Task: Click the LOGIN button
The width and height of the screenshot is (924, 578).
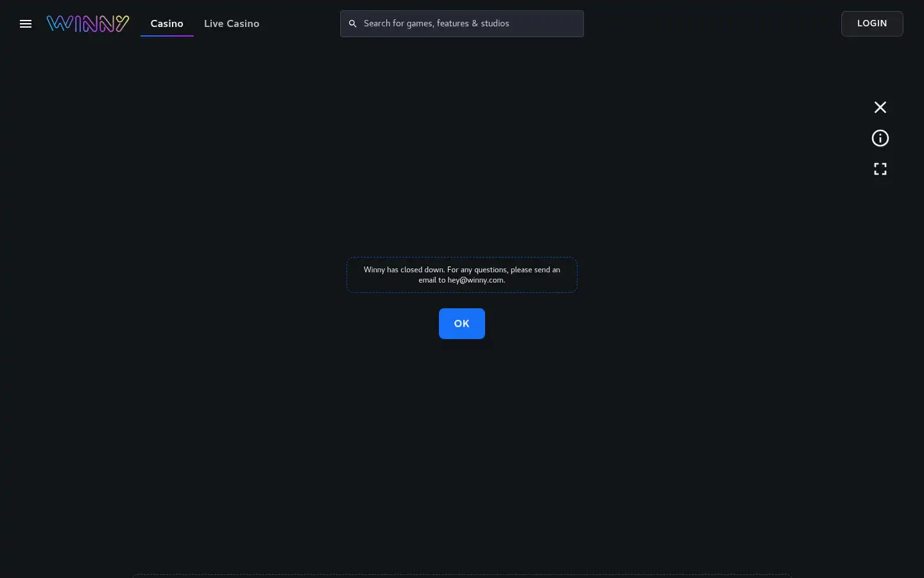Action: tap(872, 24)
